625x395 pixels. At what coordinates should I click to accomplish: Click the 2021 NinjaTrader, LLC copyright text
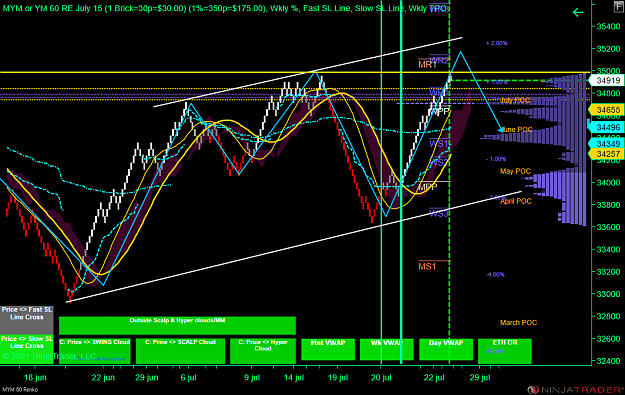pyautogui.click(x=49, y=356)
